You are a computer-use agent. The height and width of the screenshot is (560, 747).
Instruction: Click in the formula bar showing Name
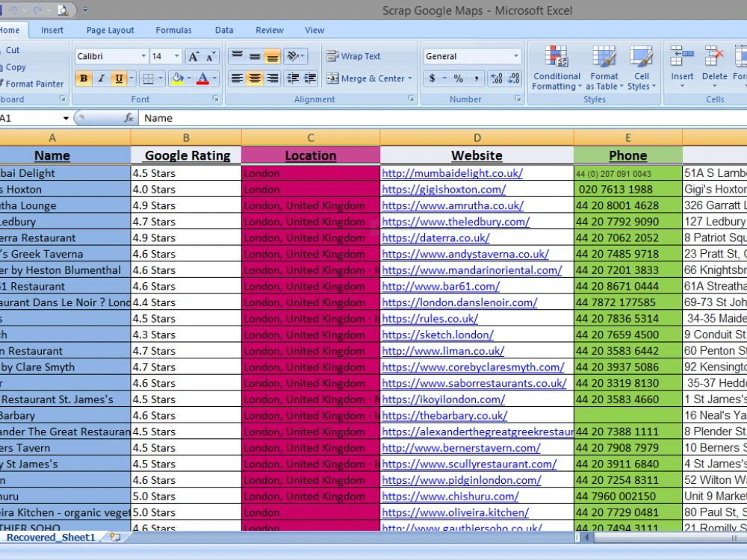[442, 118]
